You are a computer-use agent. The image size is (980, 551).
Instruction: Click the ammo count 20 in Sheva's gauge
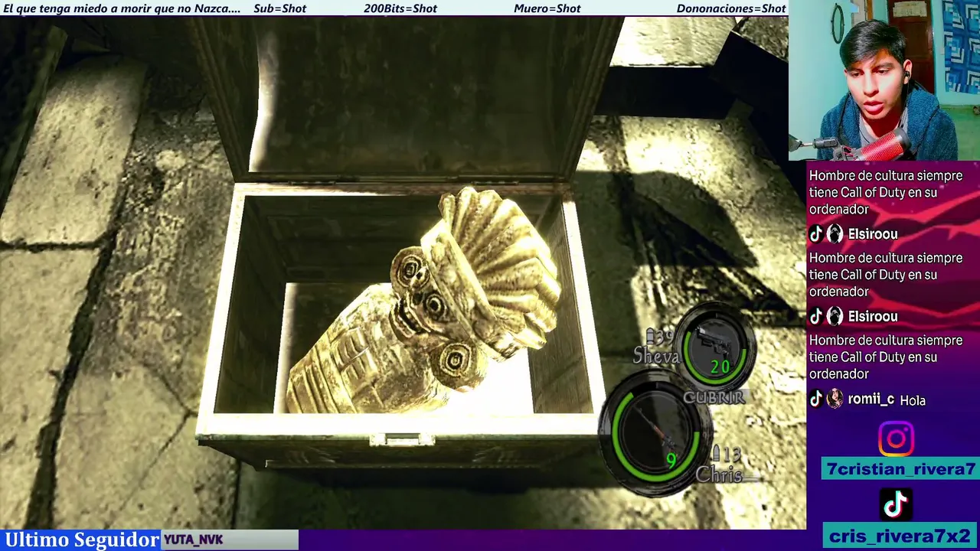(720, 367)
